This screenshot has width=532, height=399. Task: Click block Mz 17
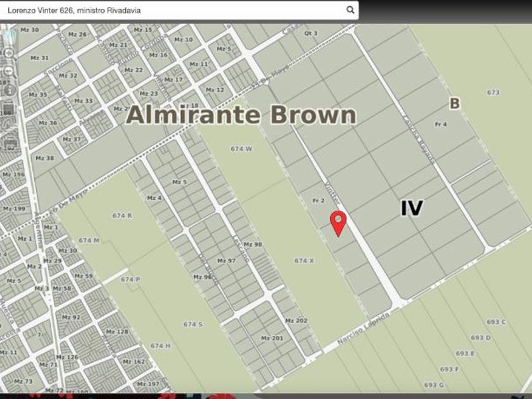[174, 79]
